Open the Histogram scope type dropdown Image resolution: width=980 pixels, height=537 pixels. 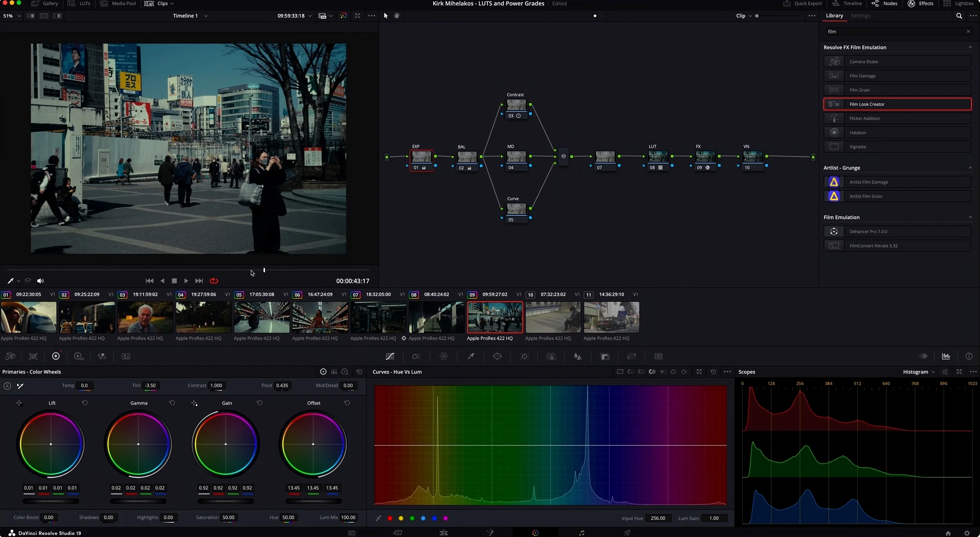point(919,372)
